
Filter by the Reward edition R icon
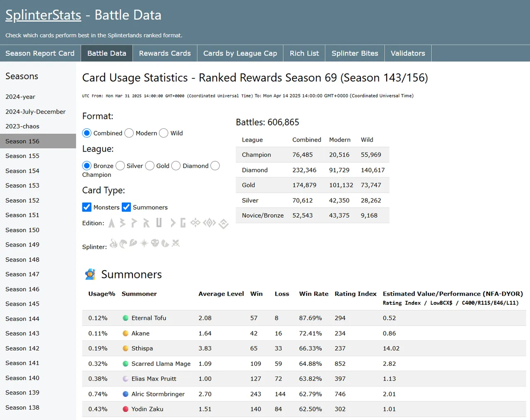(x=146, y=223)
